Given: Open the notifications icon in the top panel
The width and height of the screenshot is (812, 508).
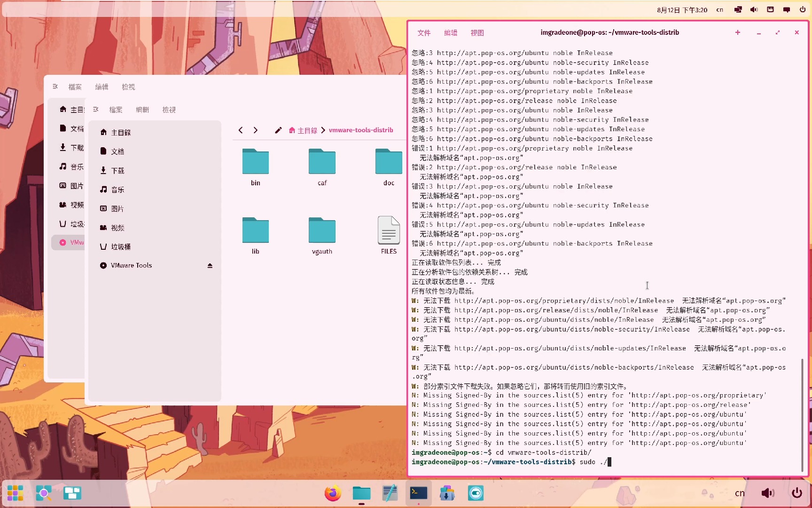Looking at the screenshot, I should point(787,9).
